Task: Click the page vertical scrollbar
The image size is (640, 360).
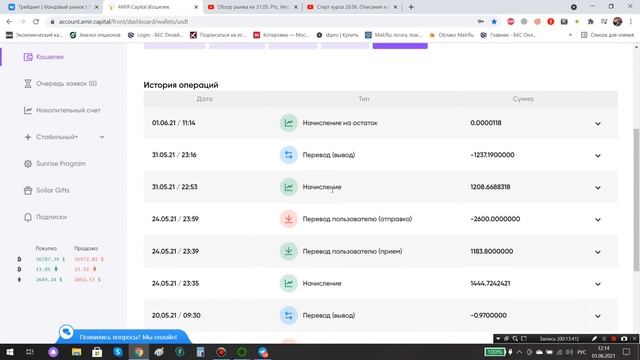Action: coord(636,199)
